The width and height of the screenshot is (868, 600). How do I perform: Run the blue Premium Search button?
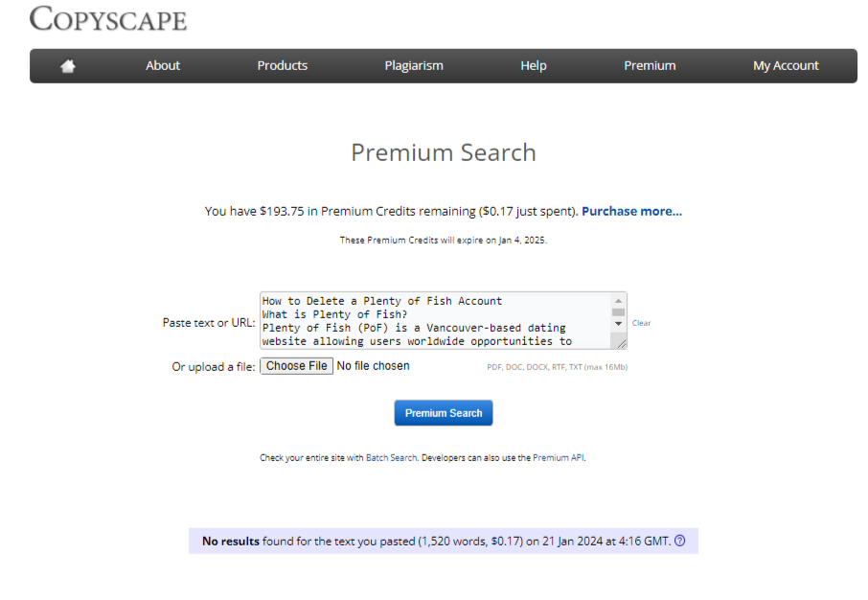coord(444,413)
